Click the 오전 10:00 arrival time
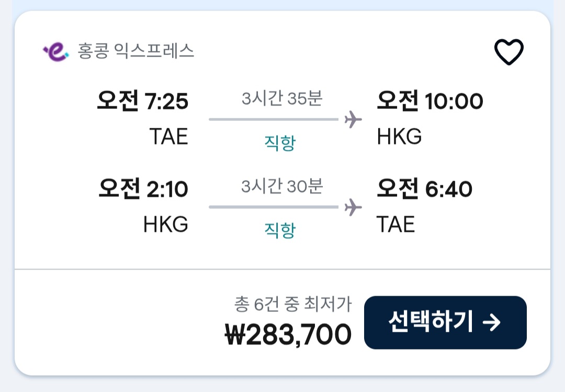The width and height of the screenshot is (565, 392). 430,101
